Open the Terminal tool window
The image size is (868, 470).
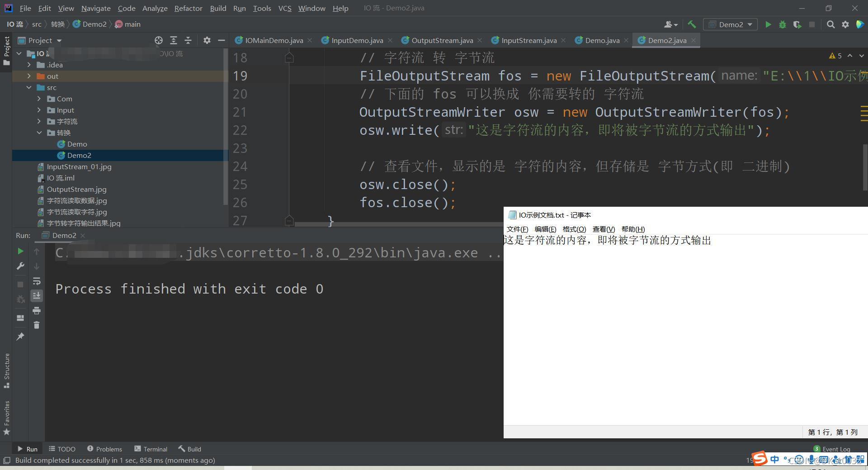tap(151, 449)
